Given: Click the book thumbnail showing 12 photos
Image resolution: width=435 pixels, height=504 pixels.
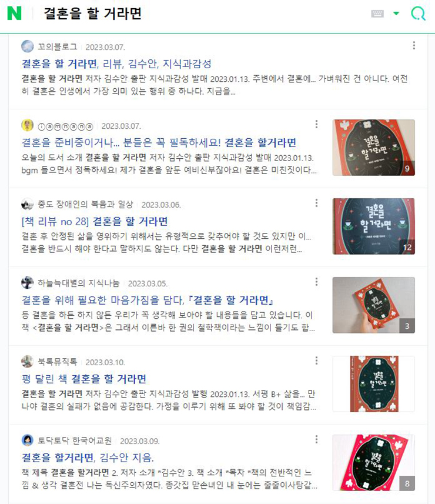Looking at the screenshot, I should tap(374, 226).
